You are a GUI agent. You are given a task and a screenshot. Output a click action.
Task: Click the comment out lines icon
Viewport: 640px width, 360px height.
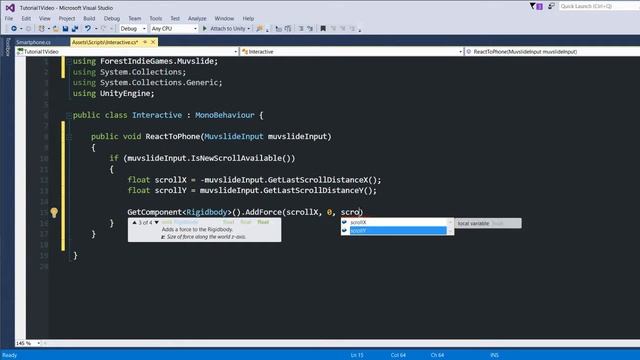(x=301, y=29)
